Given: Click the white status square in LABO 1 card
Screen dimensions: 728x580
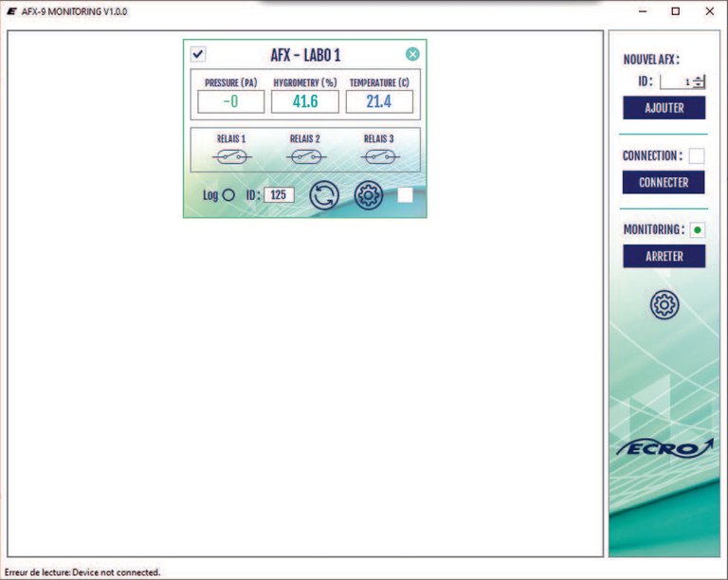Looking at the screenshot, I should click(x=405, y=195).
